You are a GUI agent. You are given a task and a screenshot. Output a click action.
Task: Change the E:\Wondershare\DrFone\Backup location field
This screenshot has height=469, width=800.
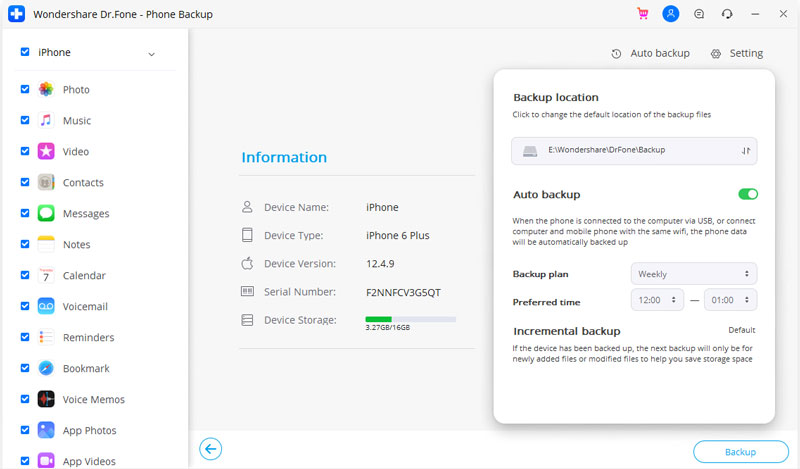click(x=634, y=151)
